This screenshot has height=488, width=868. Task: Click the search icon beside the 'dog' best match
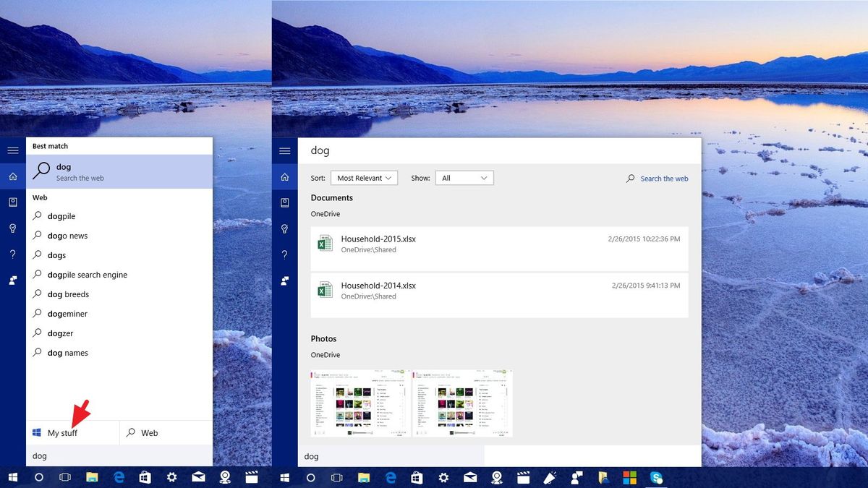41,171
